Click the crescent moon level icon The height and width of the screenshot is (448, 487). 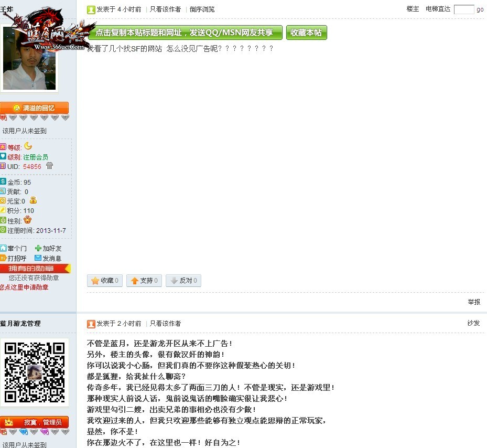(x=28, y=146)
